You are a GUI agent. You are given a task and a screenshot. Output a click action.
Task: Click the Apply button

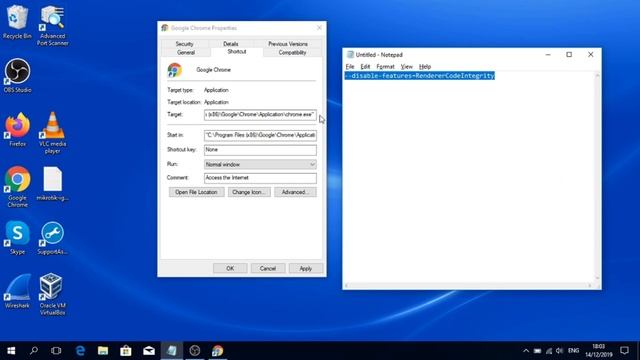pyautogui.click(x=306, y=269)
